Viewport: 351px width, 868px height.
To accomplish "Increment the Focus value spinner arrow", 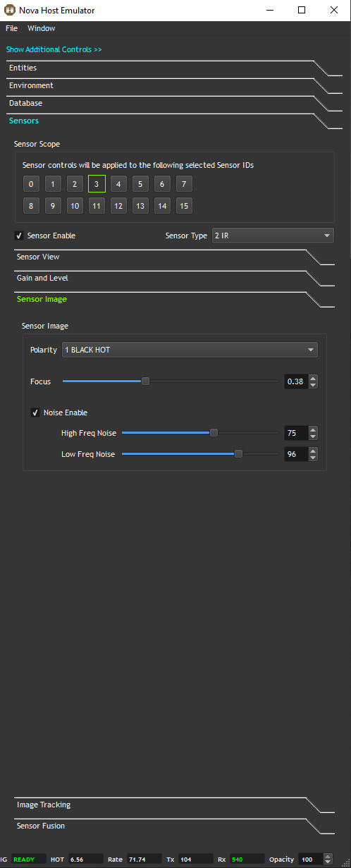I will [x=314, y=378].
